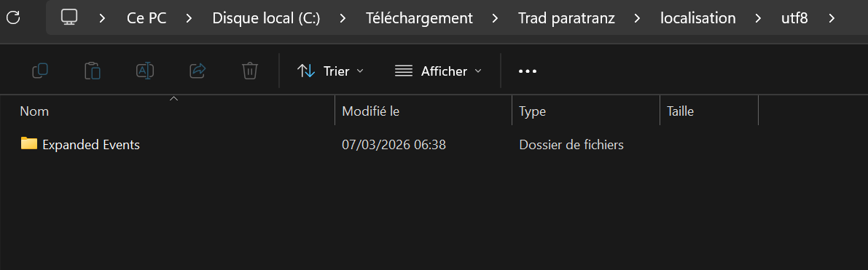Viewport: 868px width, 270px height.
Task: Expand the chevron after utf8 in breadcrumb
Action: pos(831,17)
